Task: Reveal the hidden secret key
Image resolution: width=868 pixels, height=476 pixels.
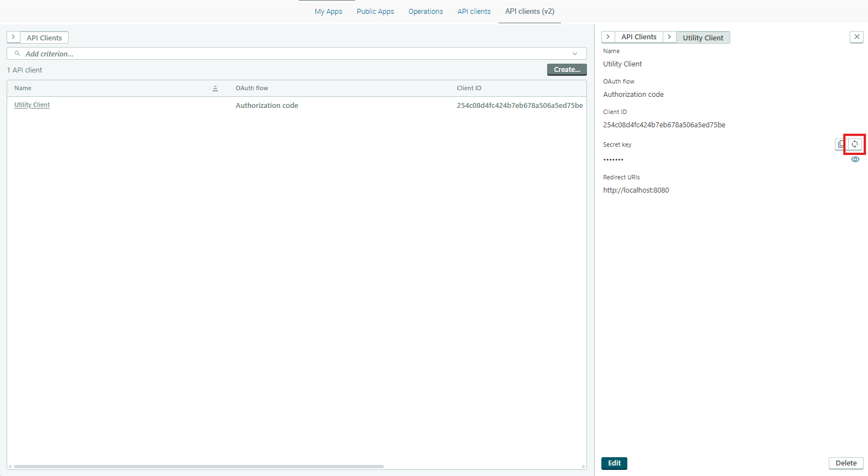Action: (855, 159)
